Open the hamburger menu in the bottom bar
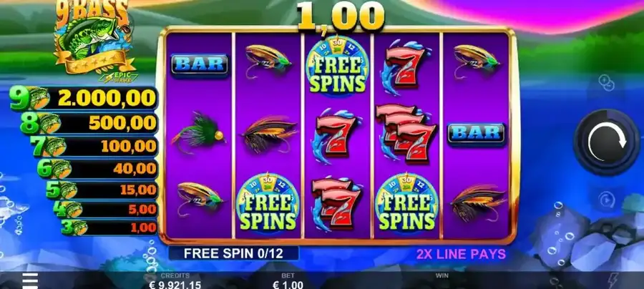644x289 pixels. [x=30, y=281]
